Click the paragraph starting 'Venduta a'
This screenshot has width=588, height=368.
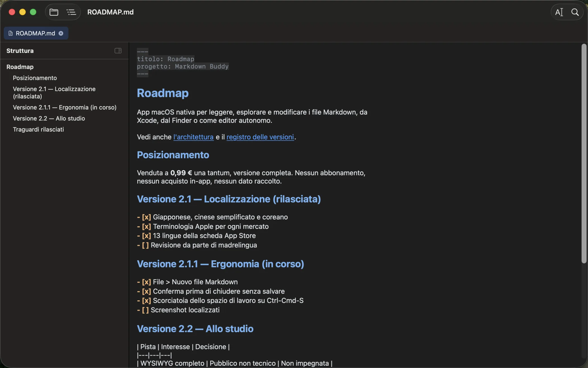pyautogui.click(x=251, y=177)
